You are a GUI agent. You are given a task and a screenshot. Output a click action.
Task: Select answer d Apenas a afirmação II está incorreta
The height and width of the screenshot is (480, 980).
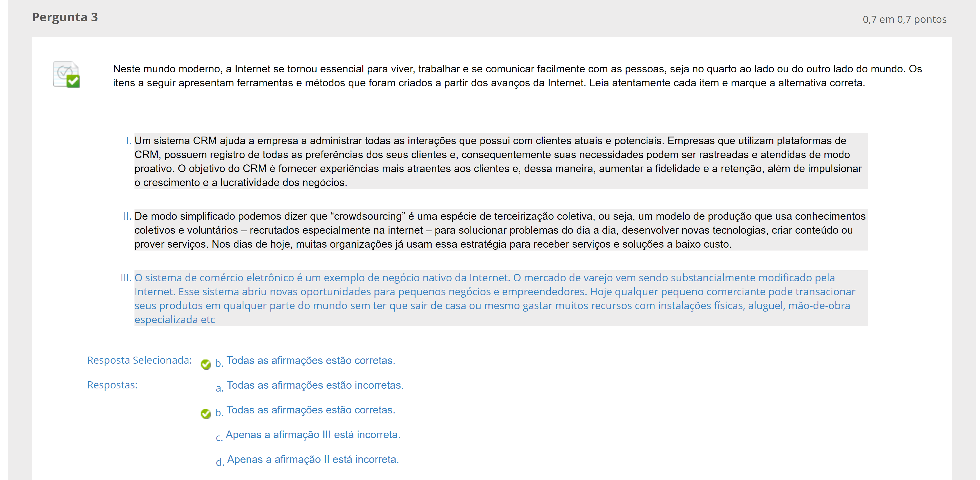(x=313, y=459)
